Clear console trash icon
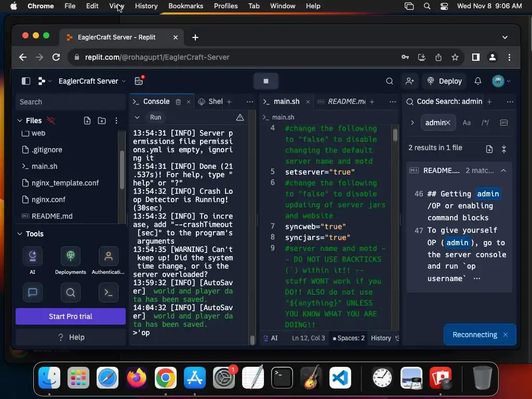 [x=178, y=102]
